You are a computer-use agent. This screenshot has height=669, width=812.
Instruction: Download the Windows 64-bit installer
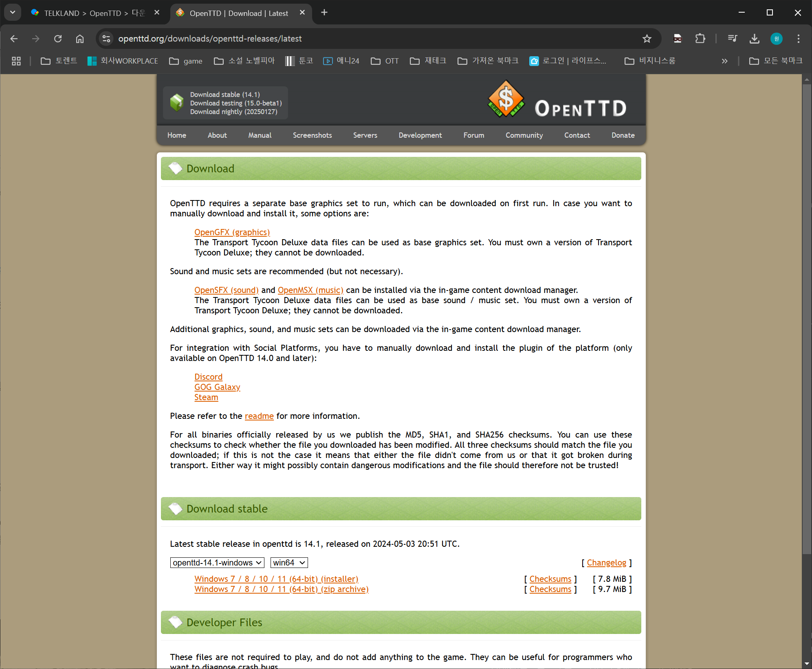tap(276, 579)
